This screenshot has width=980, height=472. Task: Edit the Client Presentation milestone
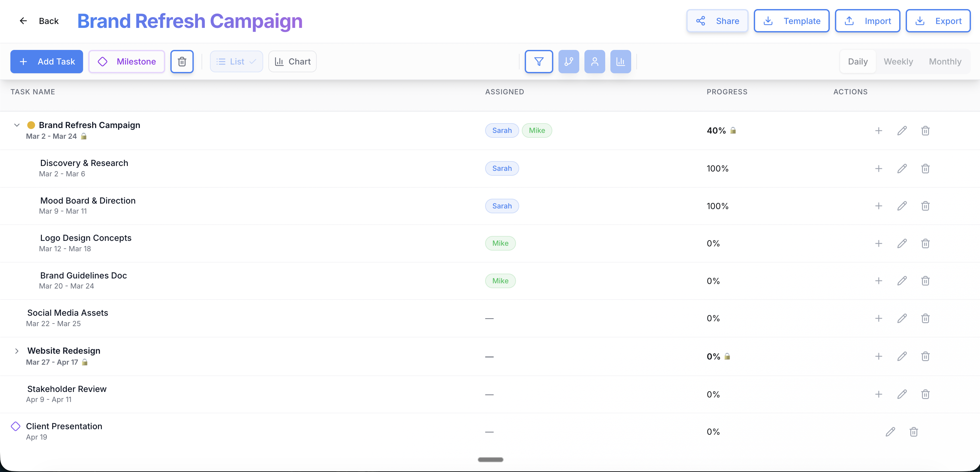890,432
